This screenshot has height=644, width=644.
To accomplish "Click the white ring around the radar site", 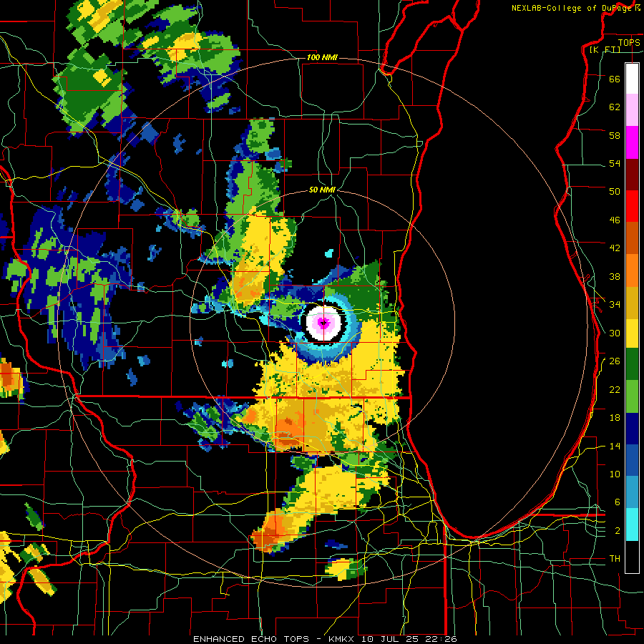I will click(x=323, y=323).
